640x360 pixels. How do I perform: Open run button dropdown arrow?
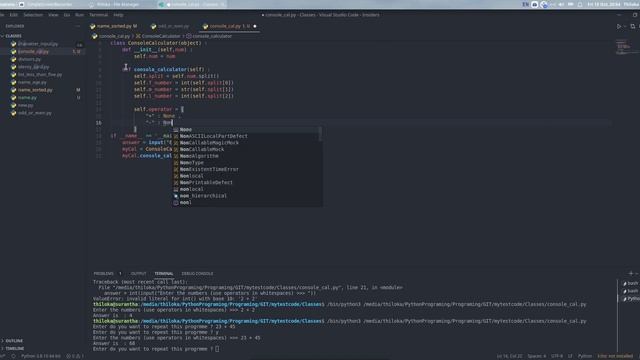(x=625, y=26)
